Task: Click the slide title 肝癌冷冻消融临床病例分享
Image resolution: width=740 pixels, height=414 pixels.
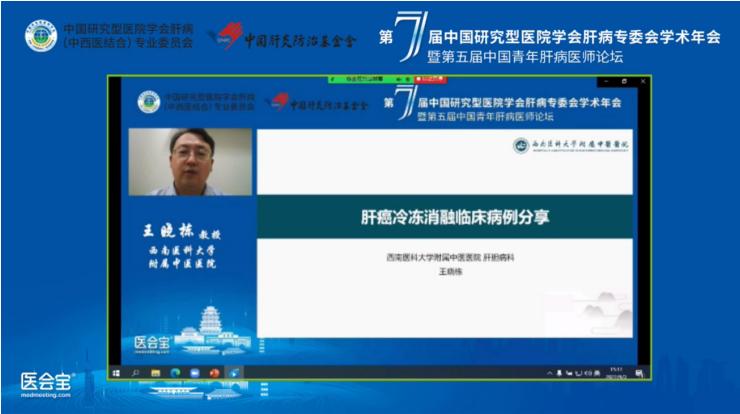Action: point(444,215)
